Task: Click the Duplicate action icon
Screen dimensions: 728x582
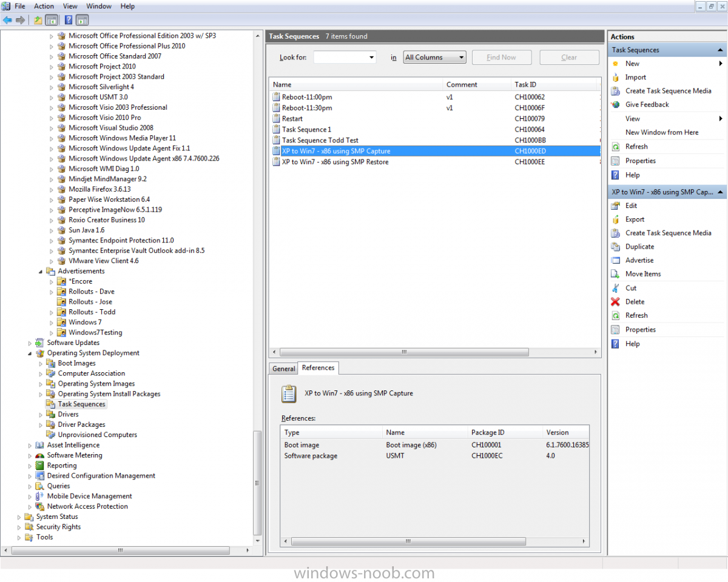Action: (x=615, y=247)
